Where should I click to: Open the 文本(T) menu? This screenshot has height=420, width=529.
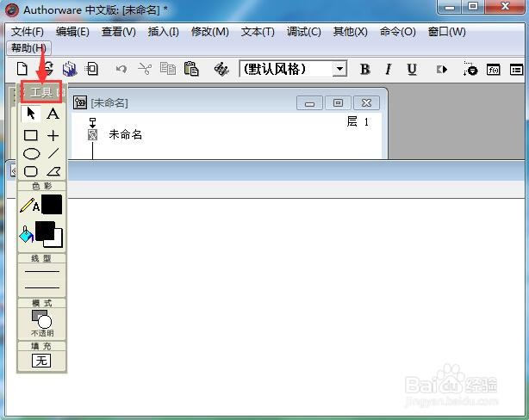click(258, 32)
